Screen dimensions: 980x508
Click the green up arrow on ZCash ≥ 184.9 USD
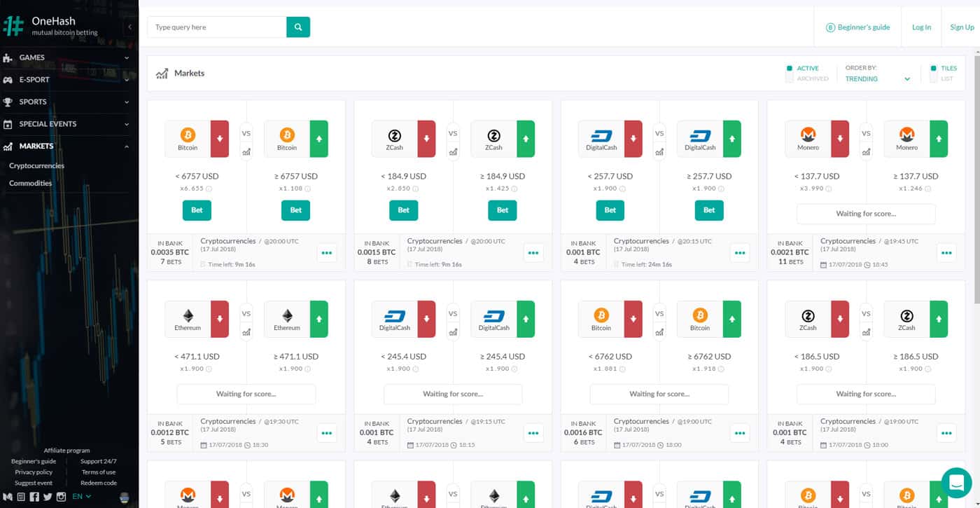pos(526,139)
